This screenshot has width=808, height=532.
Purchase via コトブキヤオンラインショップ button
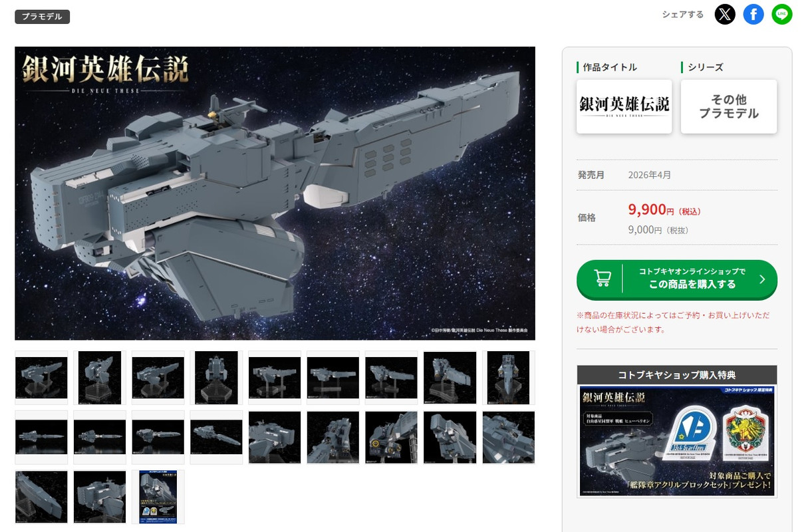(x=677, y=279)
